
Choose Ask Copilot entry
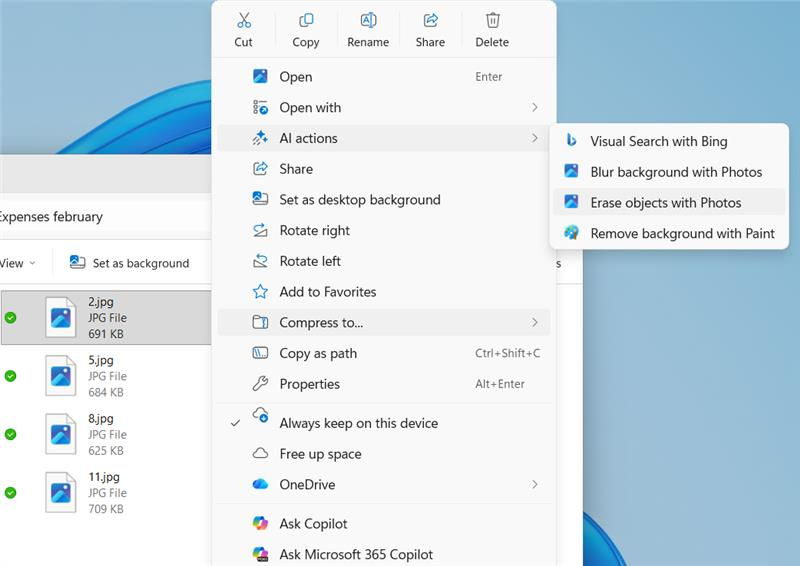point(384,524)
